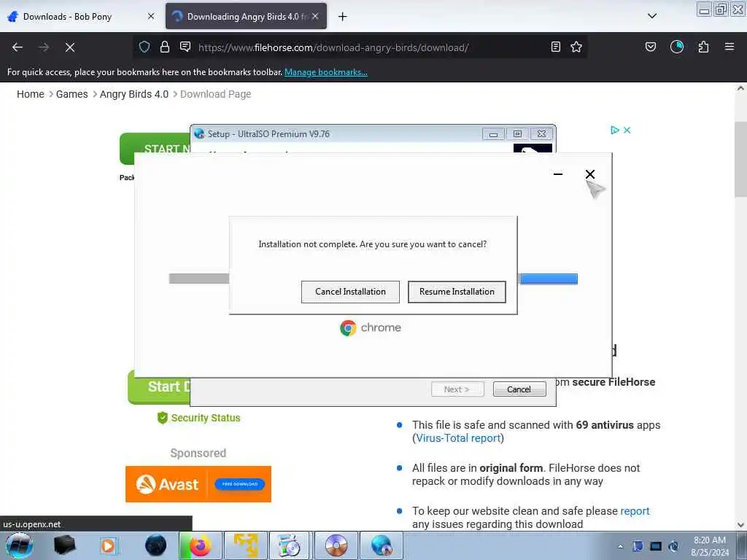The width and height of the screenshot is (747, 560).
Task: Open dark globe taskbar icon
Action: click(x=156, y=545)
